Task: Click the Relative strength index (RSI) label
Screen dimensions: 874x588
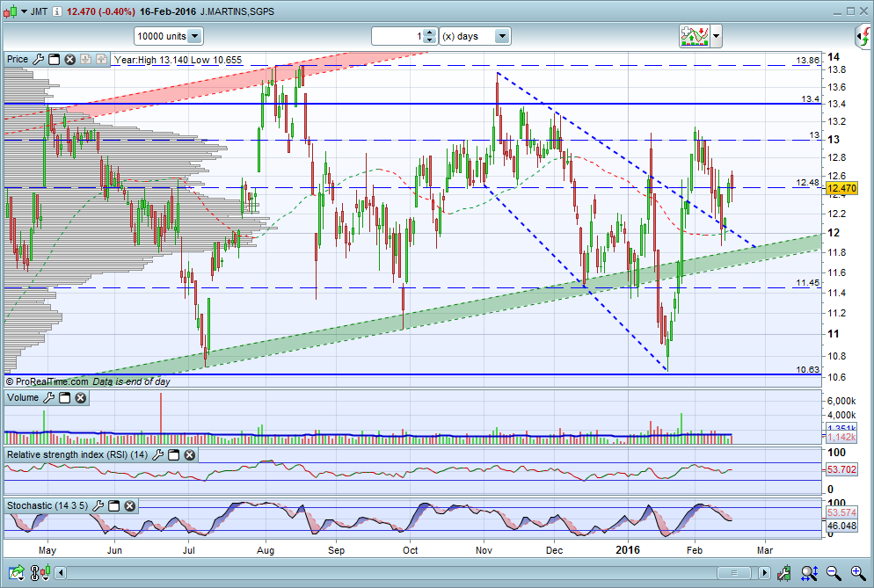Action: [76, 454]
